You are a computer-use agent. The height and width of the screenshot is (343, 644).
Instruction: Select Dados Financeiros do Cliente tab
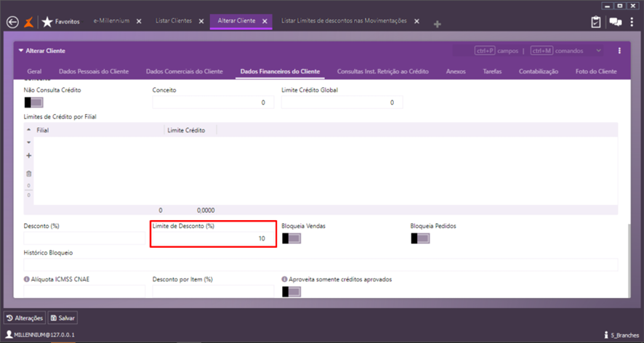point(280,71)
